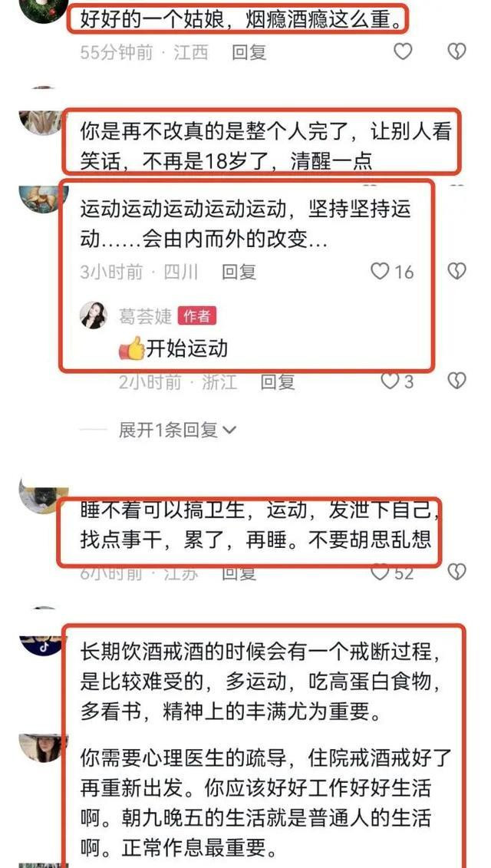Reply to the Jiangxi comment via 回复
Screen dimensions: 491x868
(249, 53)
